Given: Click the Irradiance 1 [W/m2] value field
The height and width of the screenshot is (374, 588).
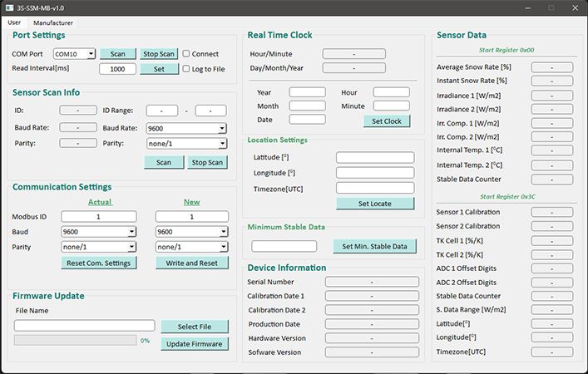Looking at the screenshot, I should point(552,96).
